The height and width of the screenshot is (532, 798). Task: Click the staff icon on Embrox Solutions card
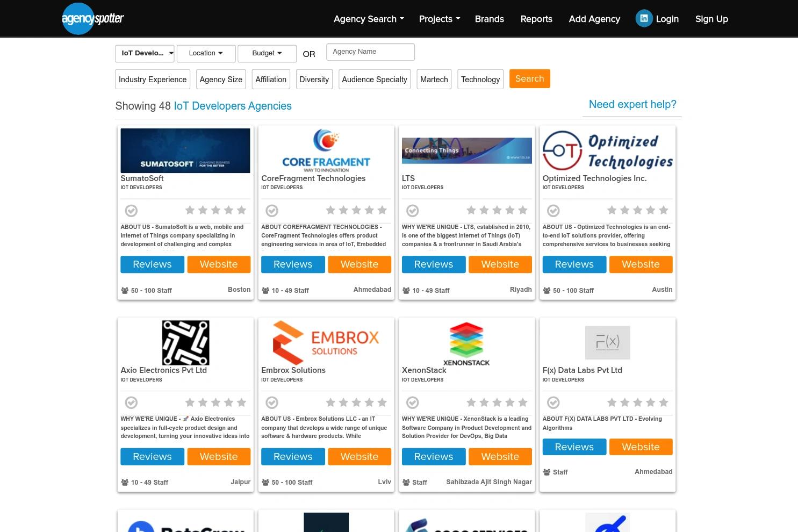pyautogui.click(x=265, y=482)
